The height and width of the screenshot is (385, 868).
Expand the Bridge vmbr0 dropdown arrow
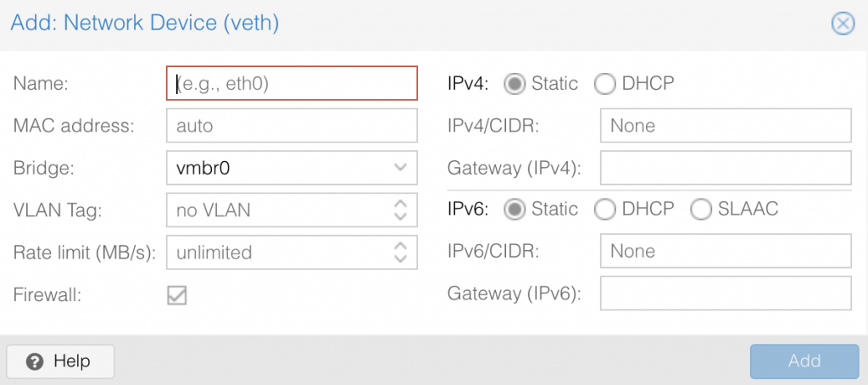[400, 168]
